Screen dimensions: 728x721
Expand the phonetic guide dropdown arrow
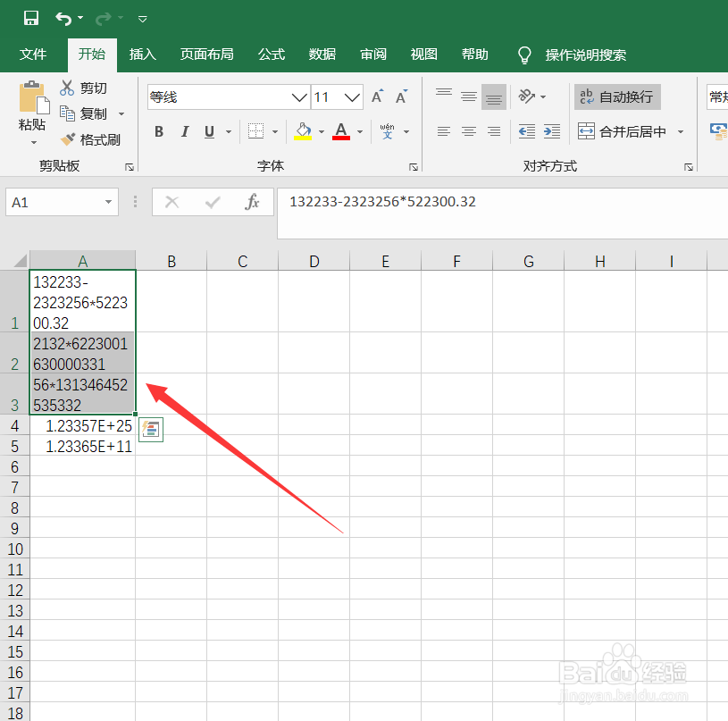click(406, 132)
